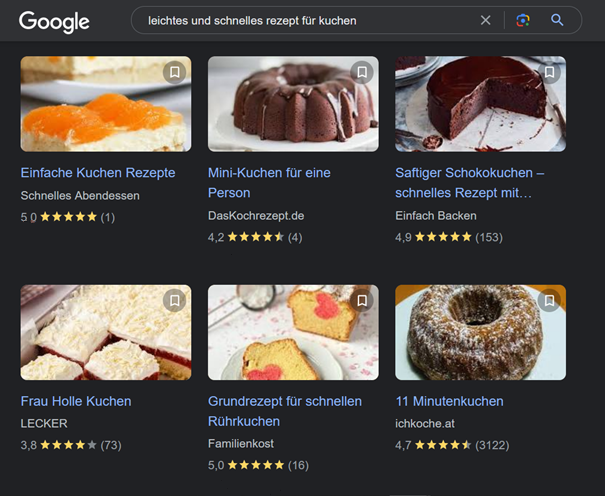Bookmark the Einfache Kuchen Rezepte recipe
The width and height of the screenshot is (605, 496).
[175, 72]
